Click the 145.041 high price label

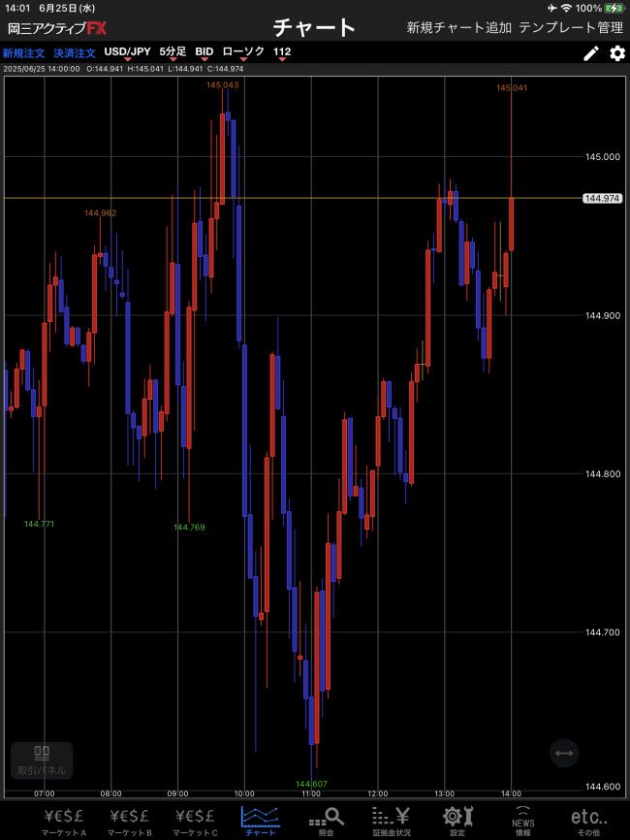512,88
